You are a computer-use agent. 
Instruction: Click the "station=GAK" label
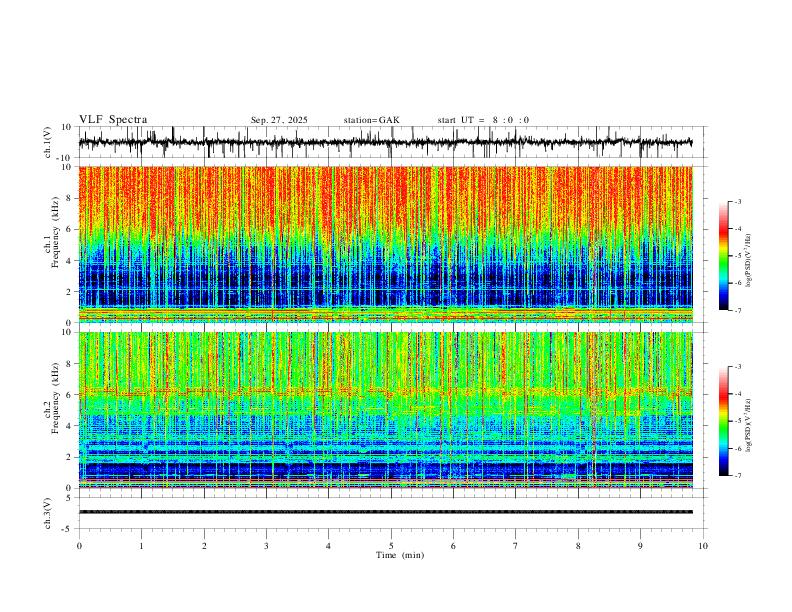click(371, 120)
